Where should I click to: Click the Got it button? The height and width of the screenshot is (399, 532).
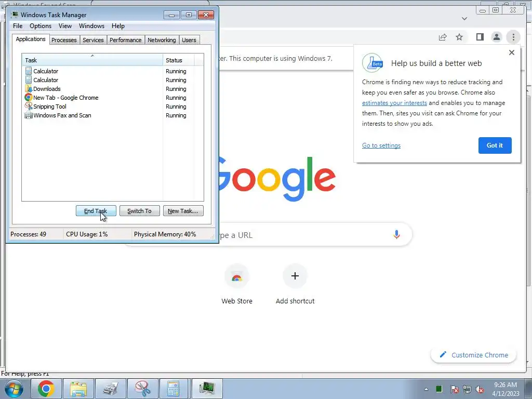[x=495, y=145]
